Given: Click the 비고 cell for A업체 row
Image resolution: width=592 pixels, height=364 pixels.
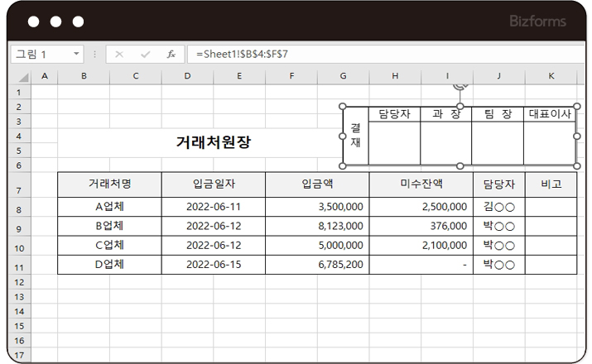Looking at the screenshot, I should 551,207.
